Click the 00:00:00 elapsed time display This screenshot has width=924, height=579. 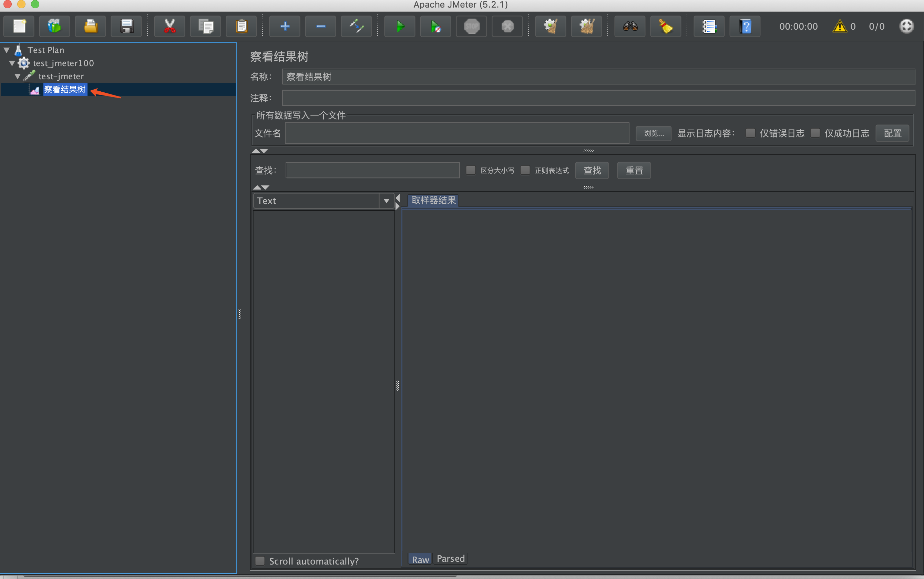tap(798, 27)
